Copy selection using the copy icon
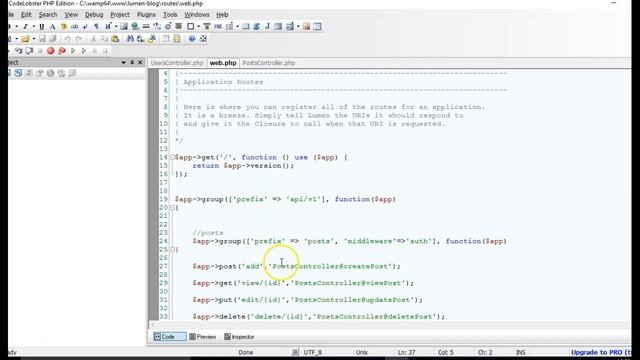640x360 pixels. point(104,39)
